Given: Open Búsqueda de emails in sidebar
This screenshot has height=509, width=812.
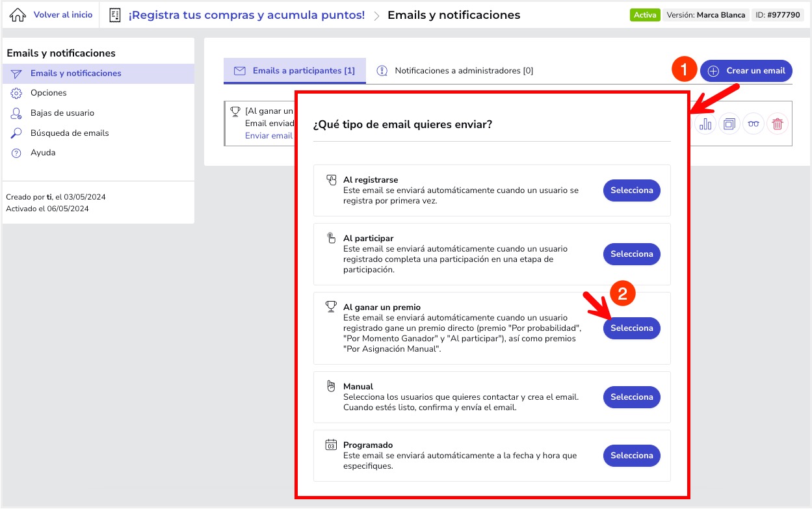Looking at the screenshot, I should (x=70, y=133).
